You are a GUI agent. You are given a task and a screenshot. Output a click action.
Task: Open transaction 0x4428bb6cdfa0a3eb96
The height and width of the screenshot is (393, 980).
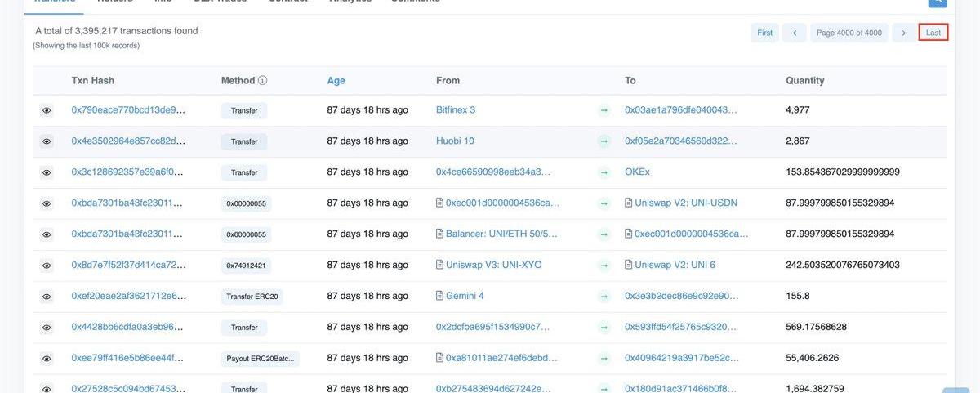129,327
